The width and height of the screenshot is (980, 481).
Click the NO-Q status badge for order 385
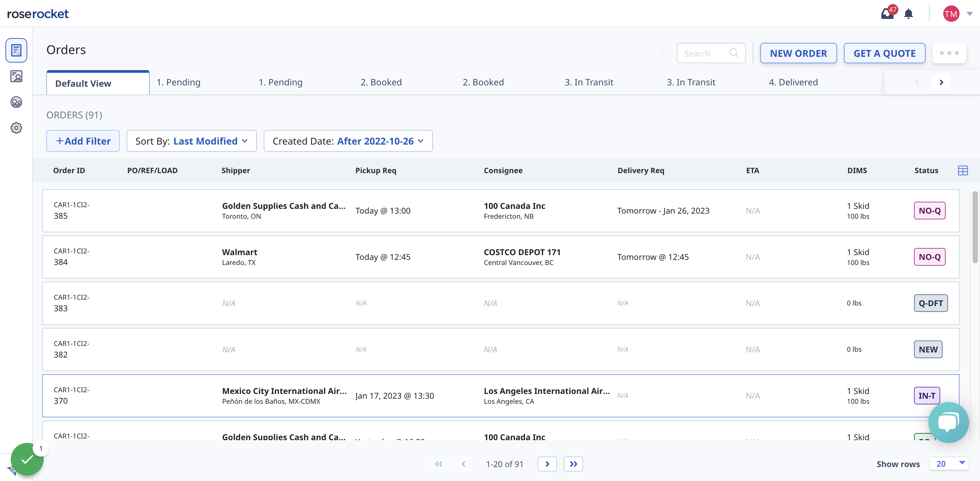point(929,211)
